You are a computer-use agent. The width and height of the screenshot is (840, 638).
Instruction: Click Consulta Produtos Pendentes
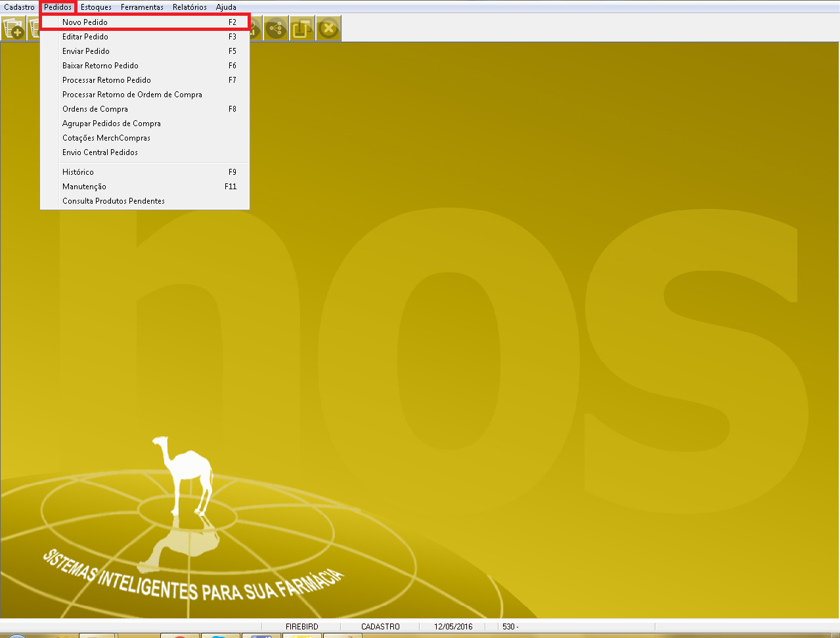114,201
